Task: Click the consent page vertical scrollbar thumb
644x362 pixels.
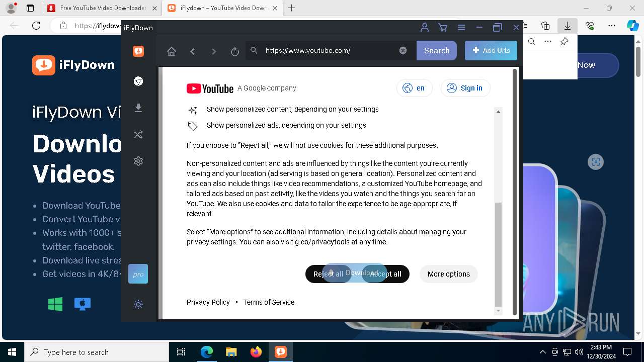Action: (498, 254)
